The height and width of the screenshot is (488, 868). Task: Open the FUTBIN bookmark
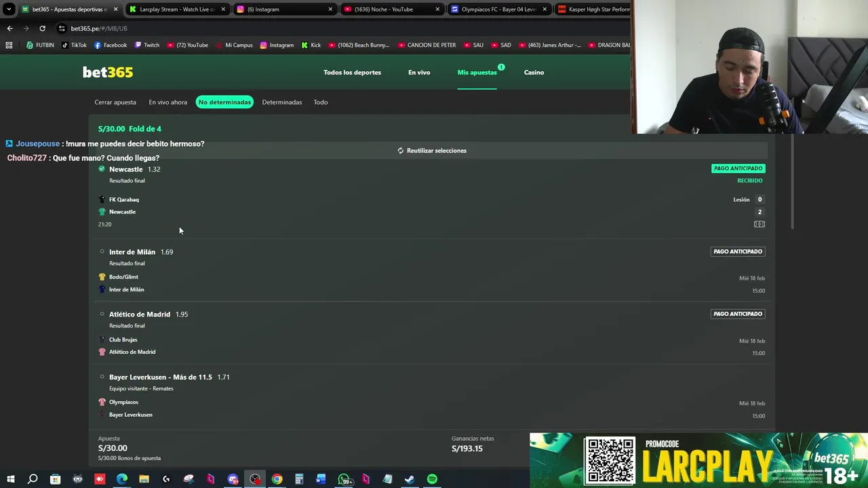[40, 45]
